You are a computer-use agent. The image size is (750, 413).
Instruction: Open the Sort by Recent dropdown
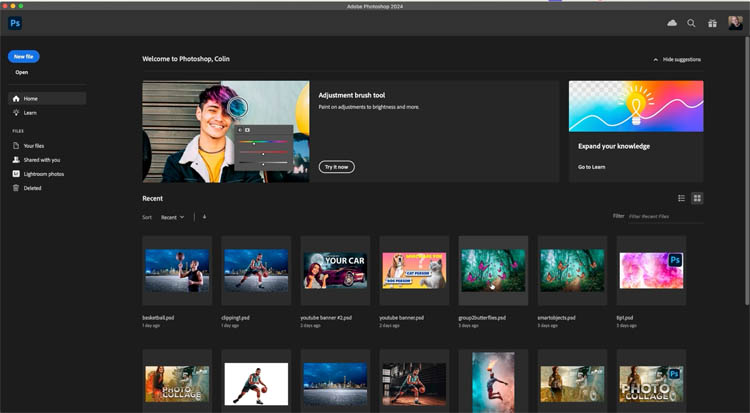[x=173, y=216]
